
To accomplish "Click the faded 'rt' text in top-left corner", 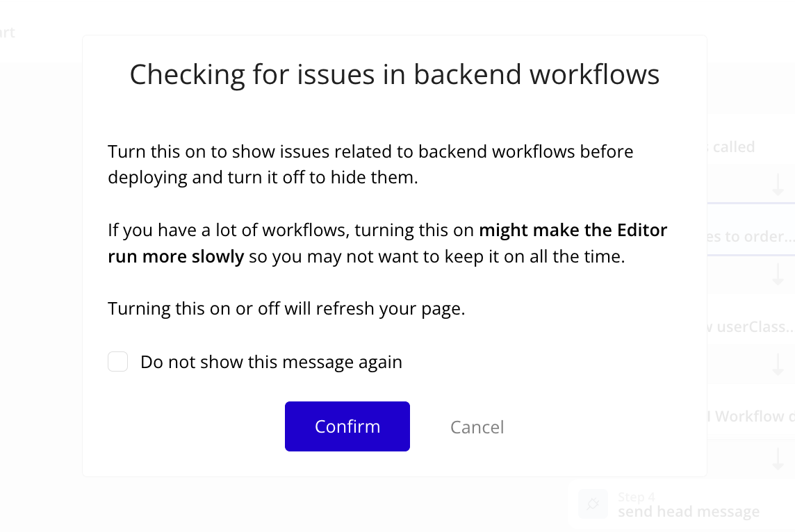I will coord(7,33).
